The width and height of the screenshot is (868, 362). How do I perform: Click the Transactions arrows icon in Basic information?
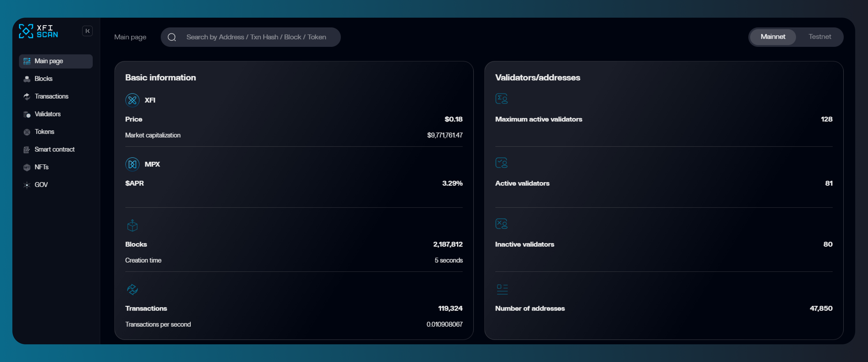pyautogui.click(x=132, y=290)
